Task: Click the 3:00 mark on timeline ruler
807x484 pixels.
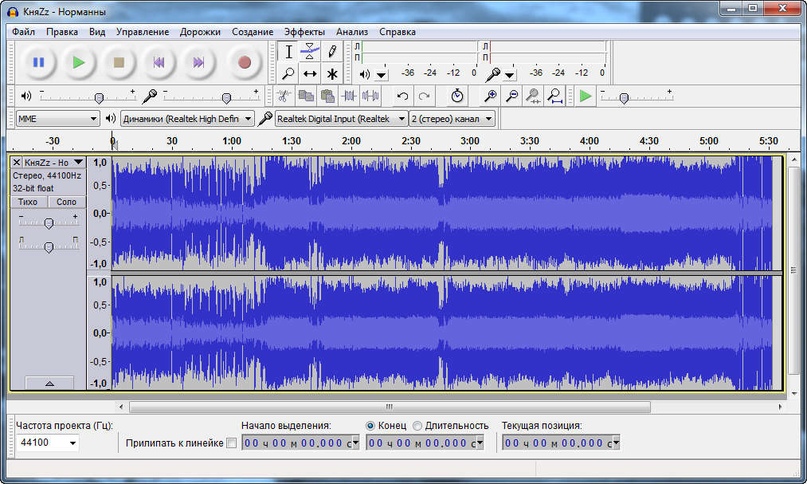Action: click(x=469, y=141)
